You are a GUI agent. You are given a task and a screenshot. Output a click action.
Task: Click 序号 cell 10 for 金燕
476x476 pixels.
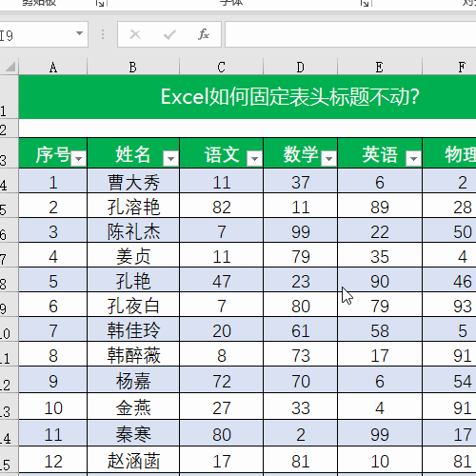[x=53, y=407]
